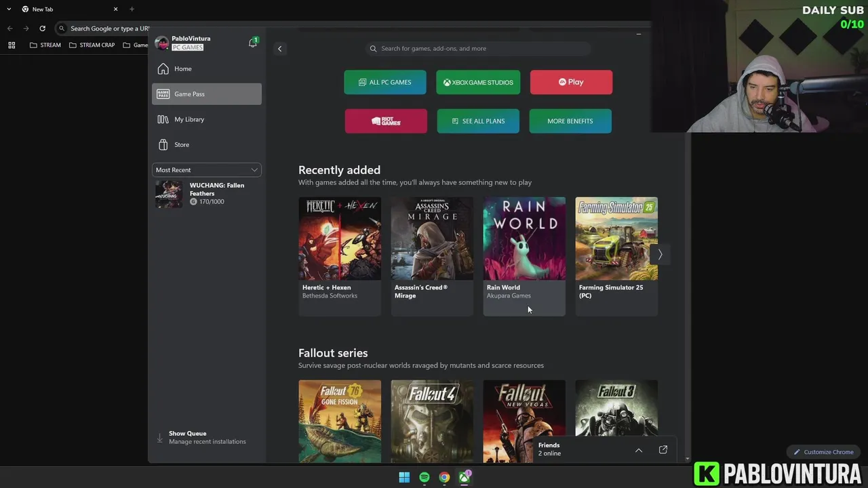Open Farming Simulator 25 game card
868x488 pixels.
[x=616, y=256]
